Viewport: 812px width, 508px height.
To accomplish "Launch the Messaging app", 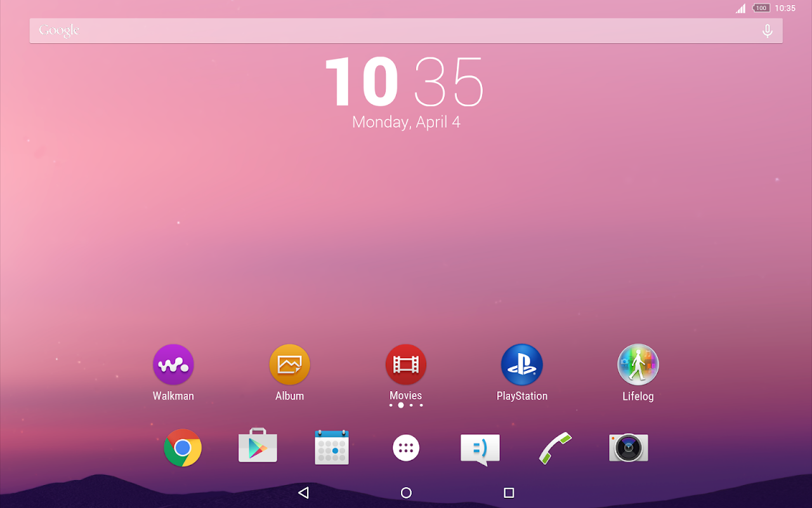I will [480, 450].
